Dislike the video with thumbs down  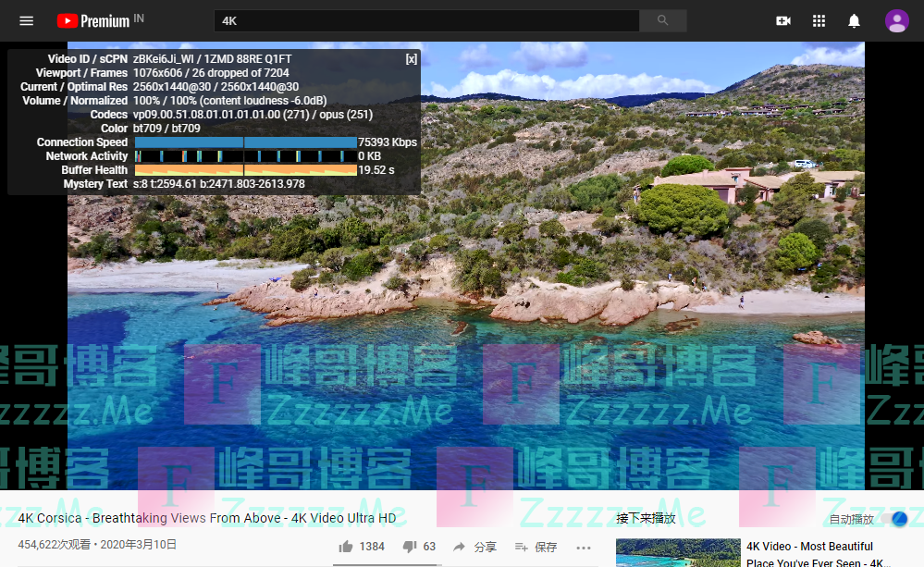[409, 547]
